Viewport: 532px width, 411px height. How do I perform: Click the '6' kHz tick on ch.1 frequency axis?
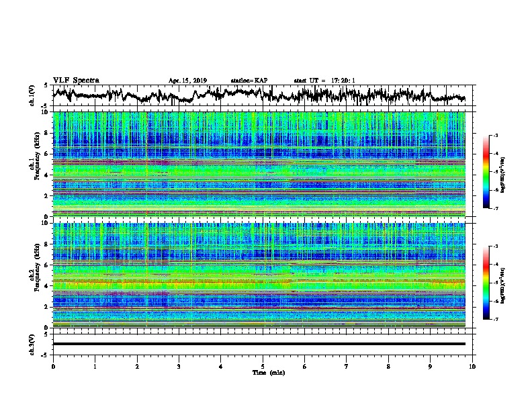(46, 154)
